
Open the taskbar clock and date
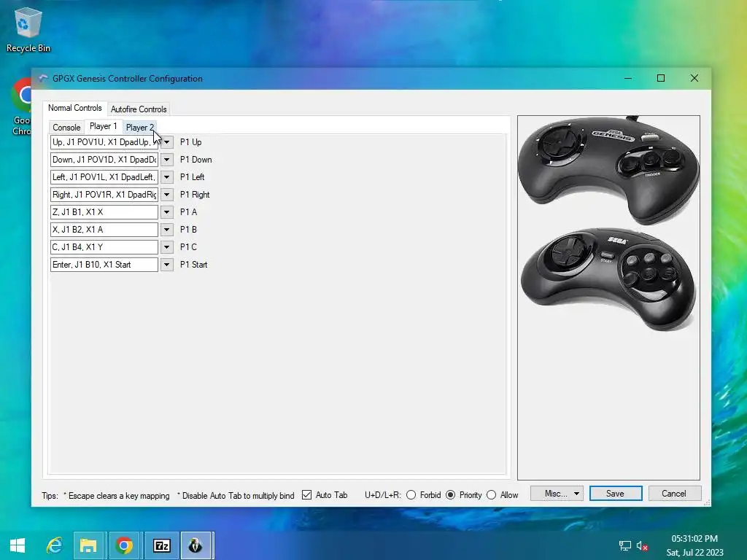694,545
